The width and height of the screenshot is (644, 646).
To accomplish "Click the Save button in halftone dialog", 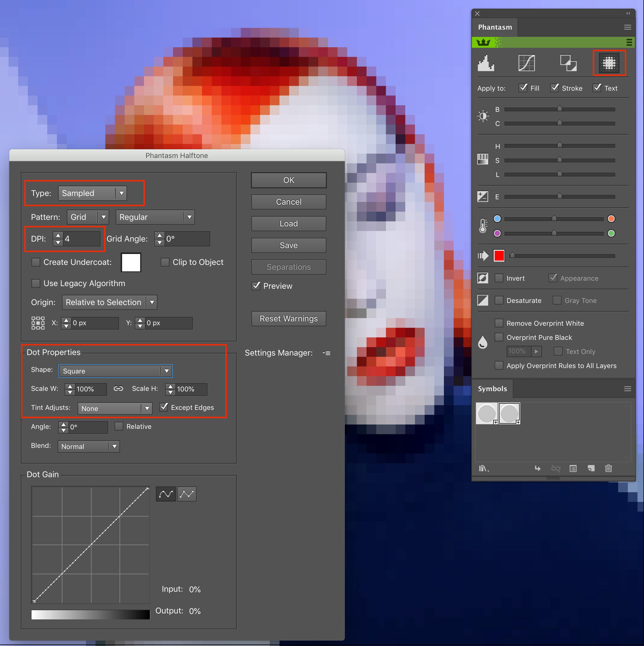I will pos(288,245).
